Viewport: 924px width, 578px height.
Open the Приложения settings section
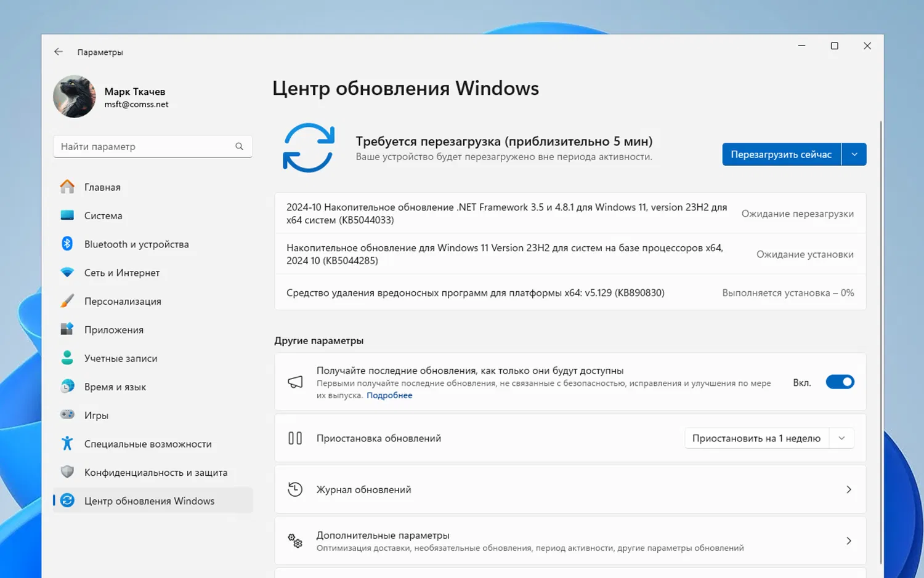click(153, 329)
